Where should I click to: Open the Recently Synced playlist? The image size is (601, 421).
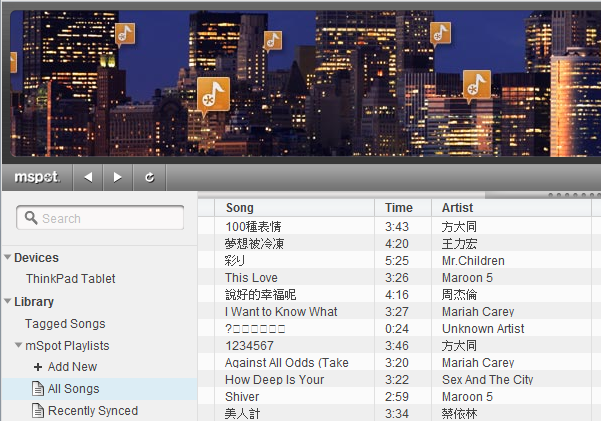coord(93,410)
